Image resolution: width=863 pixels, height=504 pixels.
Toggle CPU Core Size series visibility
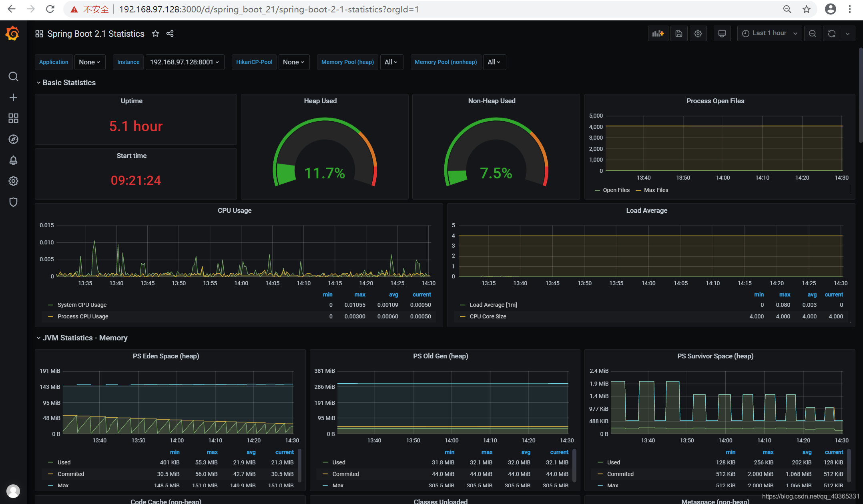click(x=488, y=317)
